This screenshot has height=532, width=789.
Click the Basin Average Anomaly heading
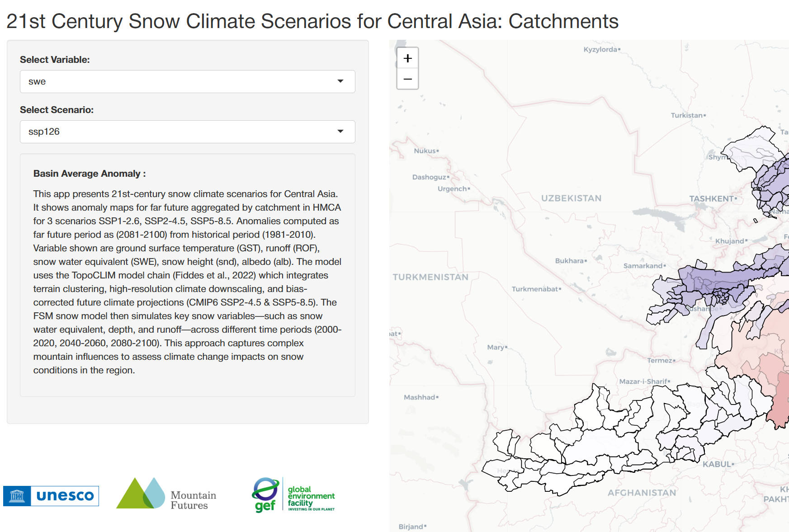(89, 174)
